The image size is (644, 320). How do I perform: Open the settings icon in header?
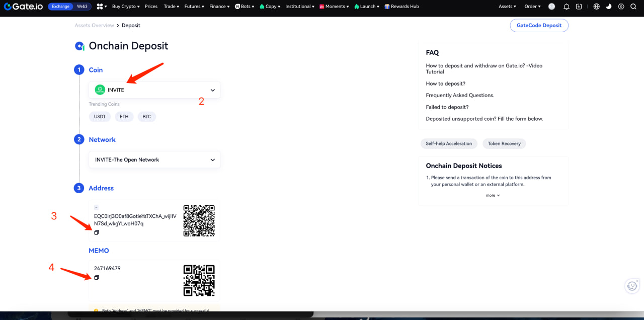tap(621, 7)
